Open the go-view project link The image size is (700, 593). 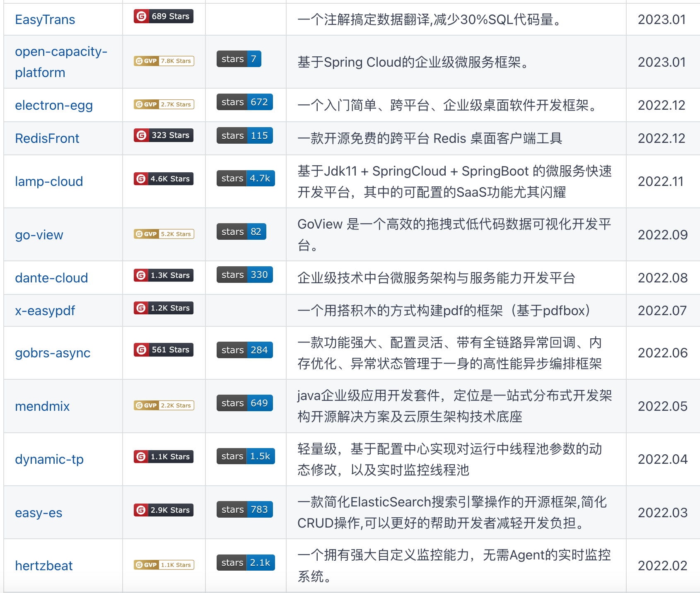pyautogui.click(x=39, y=235)
